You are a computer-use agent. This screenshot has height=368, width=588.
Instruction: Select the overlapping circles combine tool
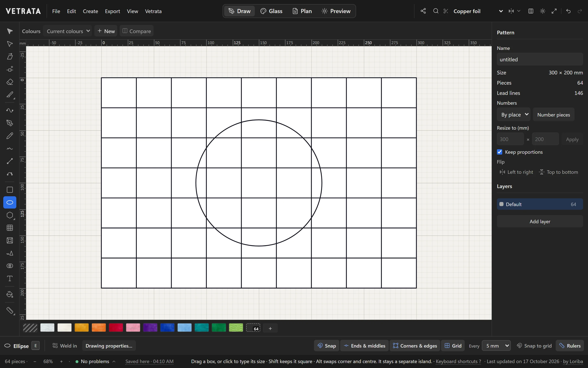pos(10,266)
